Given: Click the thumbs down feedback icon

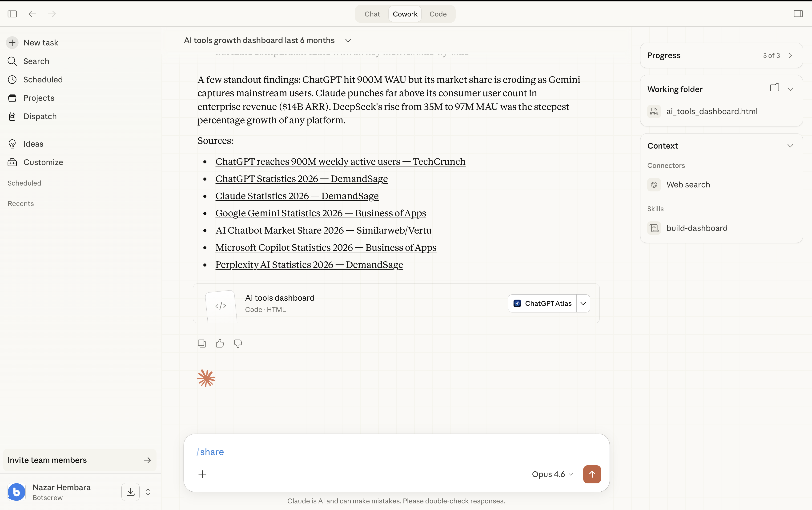Looking at the screenshot, I should [x=238, y=343].
